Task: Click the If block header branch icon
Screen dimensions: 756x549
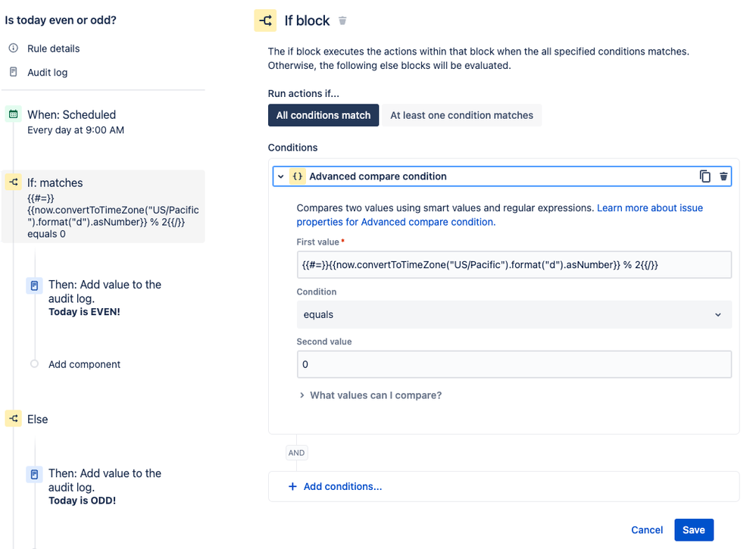Action: point(265,21)
